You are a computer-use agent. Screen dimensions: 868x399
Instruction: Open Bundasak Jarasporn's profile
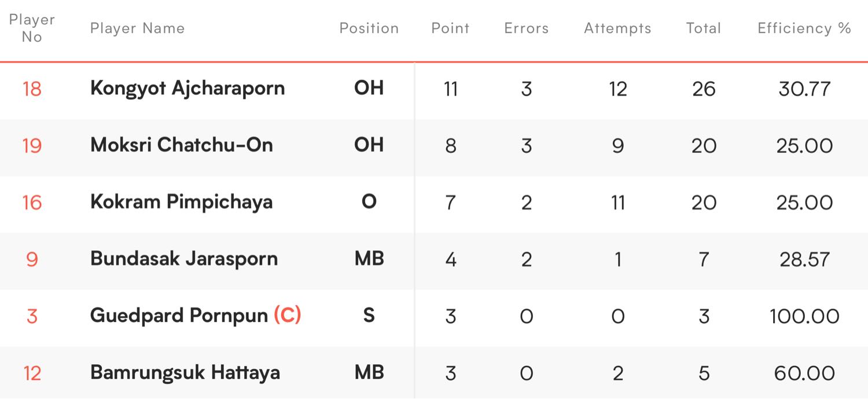point(184,259)
